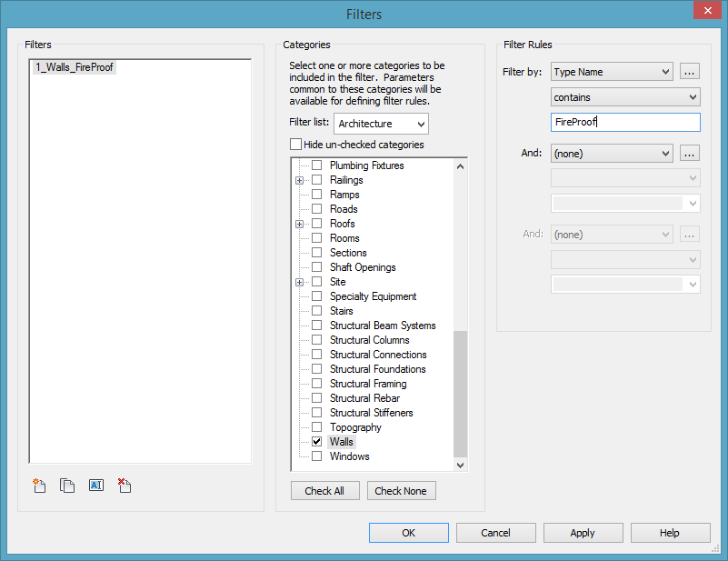The image size is (728, 561).
Task: Select the Structural Foundations label
Action: [377, 369]
